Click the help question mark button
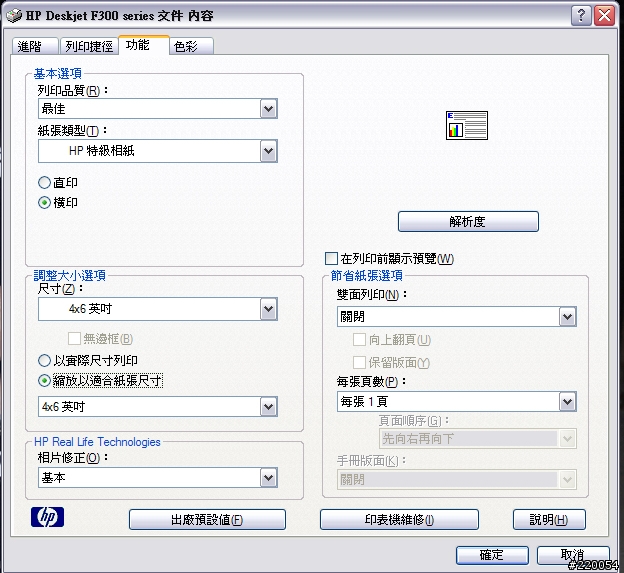 click(x=581, y=16)
